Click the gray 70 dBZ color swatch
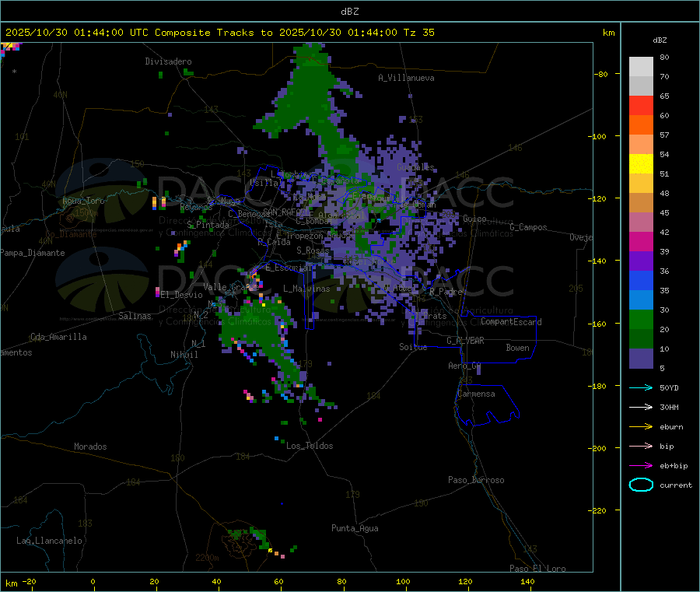The width and height of the screenshot is (700, 592). (x=641, y=86)
